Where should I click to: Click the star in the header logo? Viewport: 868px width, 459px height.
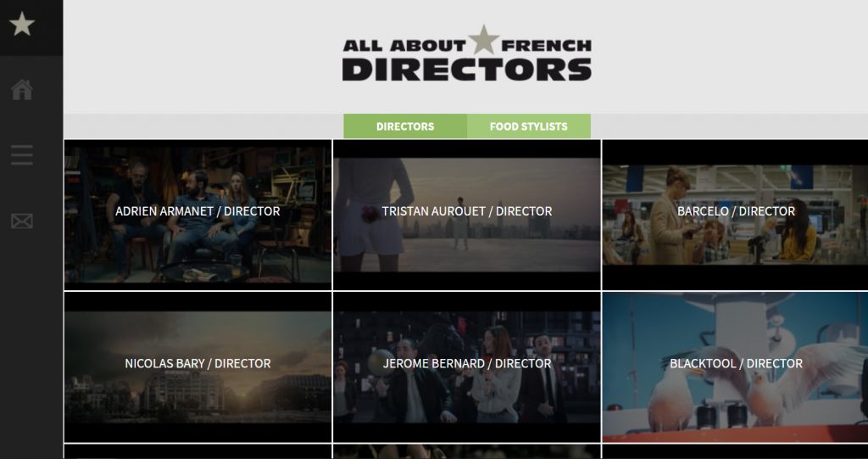point(484,39)
